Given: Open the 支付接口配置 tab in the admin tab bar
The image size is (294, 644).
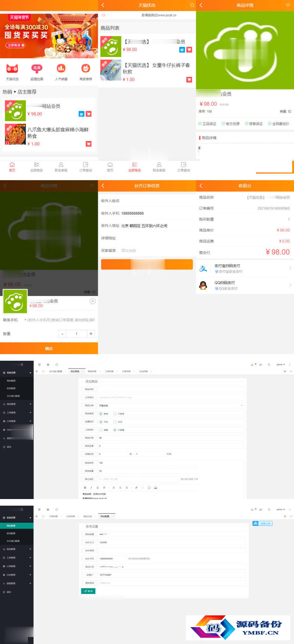Looking at the screenshot, I should 56,371.
